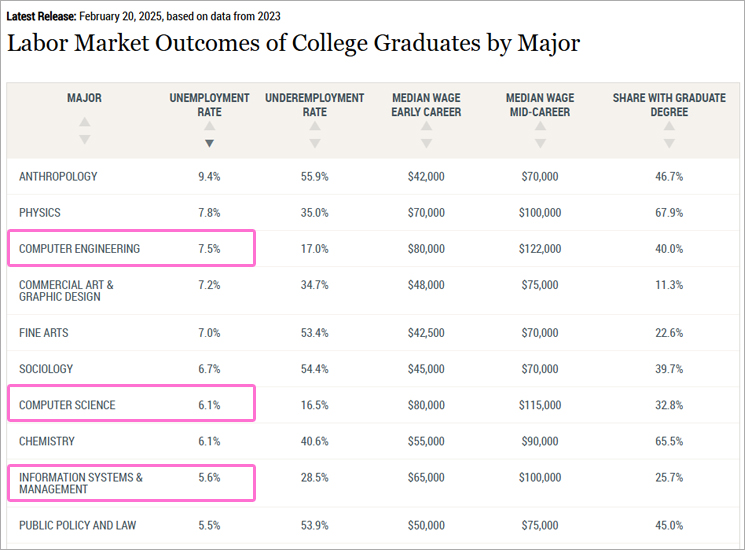Click the Anthropology major cell
This screenshot has height=550, width=745.
[58, 177]
